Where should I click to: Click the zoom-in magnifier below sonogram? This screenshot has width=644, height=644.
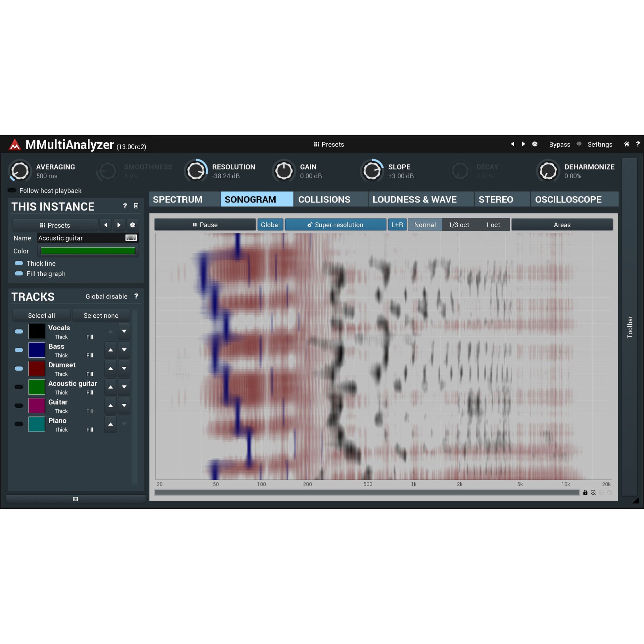[593, 492]
